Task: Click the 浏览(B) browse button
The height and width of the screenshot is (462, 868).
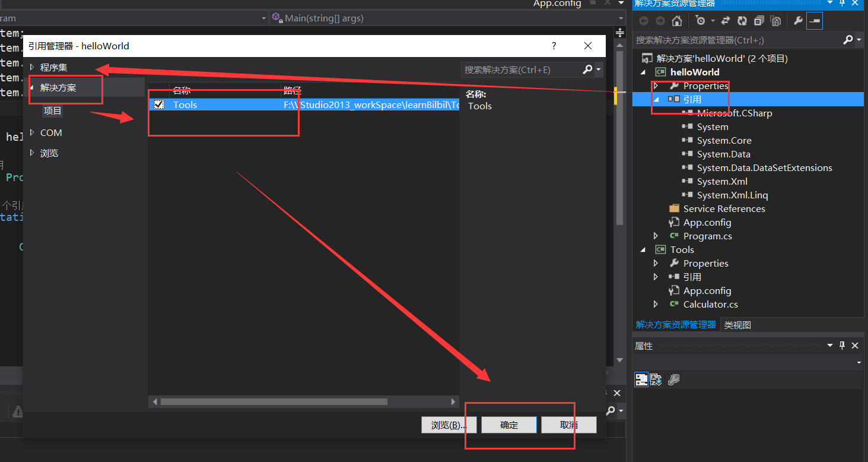Action: 449,425
